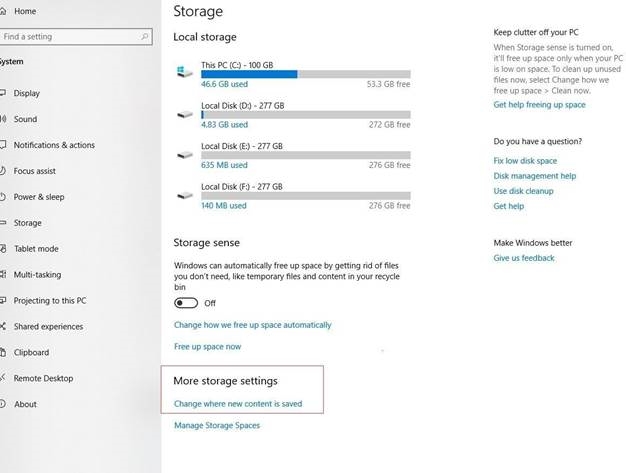Open the Focus assist page
The width and height of the screenshot is (626, 473).
[x=35, y=171]
